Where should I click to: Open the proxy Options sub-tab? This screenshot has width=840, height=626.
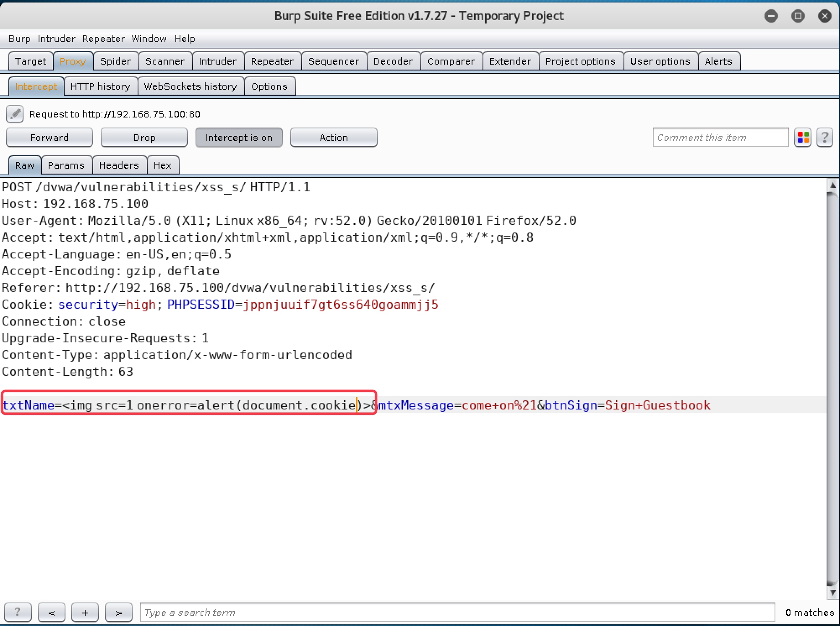tap(269, 86)
